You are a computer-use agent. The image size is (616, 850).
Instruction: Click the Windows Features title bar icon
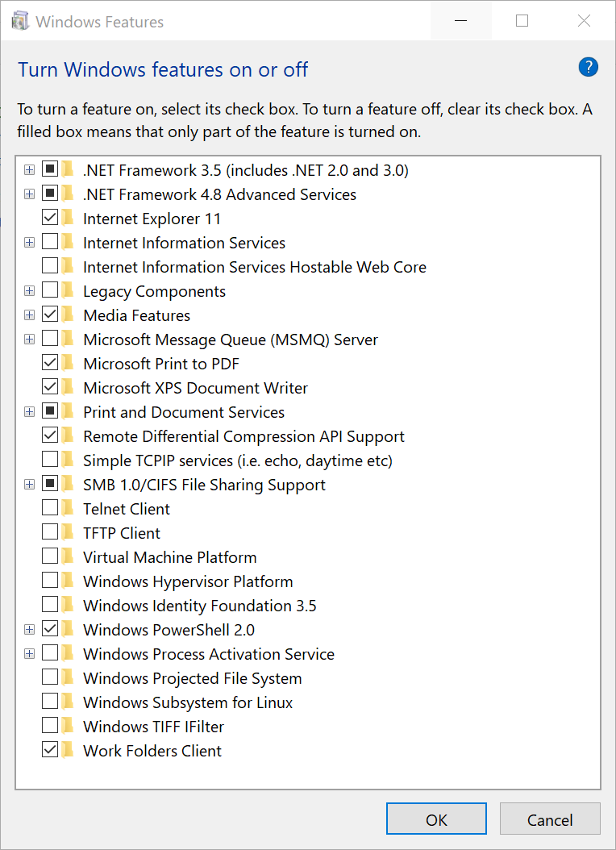[x=21, y=22]
